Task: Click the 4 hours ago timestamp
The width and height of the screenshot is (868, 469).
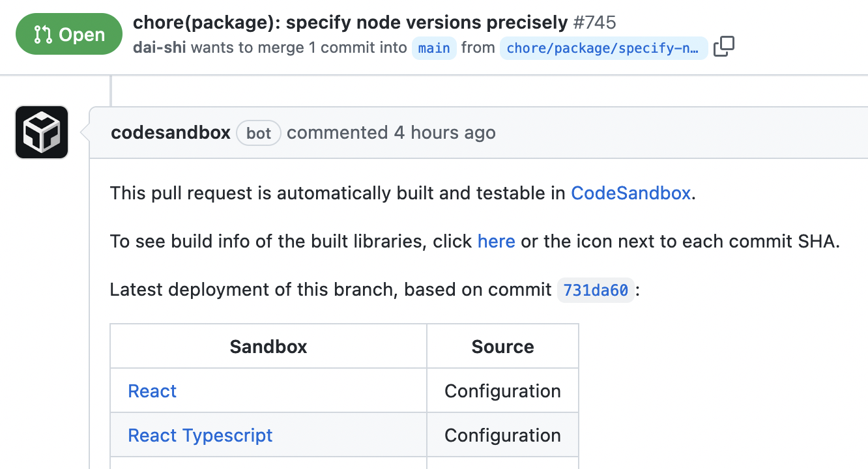Action: (x=444, y=132)
